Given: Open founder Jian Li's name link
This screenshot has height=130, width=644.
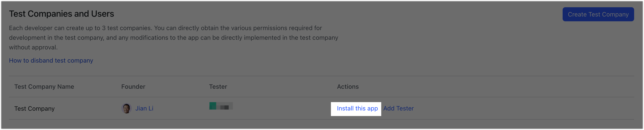Looking at the screenshot, I should point(144,108).
